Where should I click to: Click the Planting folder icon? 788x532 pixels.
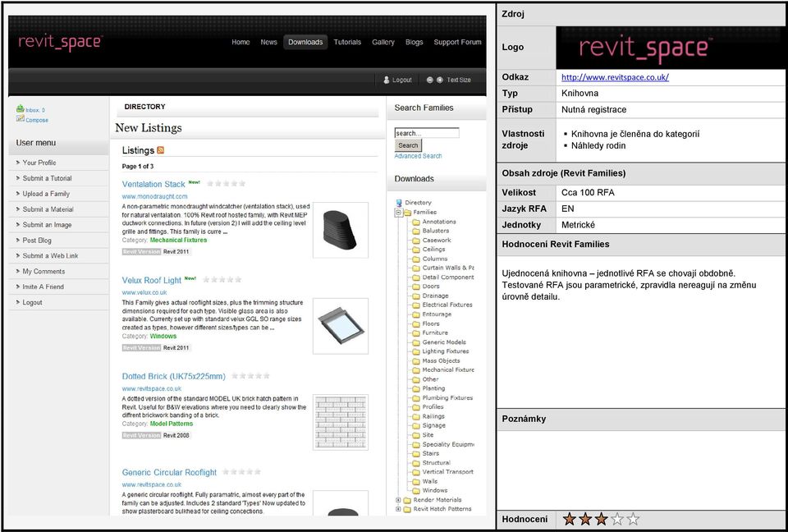click(x=415, y=388)
